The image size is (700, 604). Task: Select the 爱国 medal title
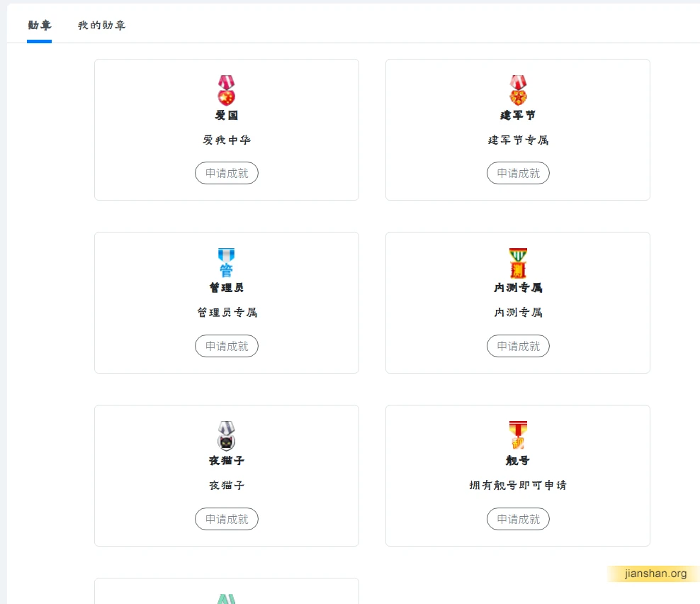[226, 116]
